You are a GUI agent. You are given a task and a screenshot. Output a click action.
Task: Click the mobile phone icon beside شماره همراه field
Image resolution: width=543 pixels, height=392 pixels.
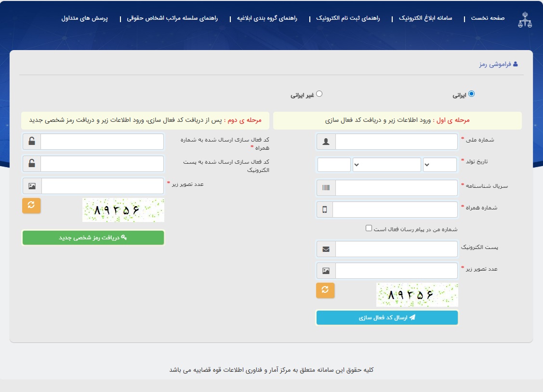coord(324,209)
